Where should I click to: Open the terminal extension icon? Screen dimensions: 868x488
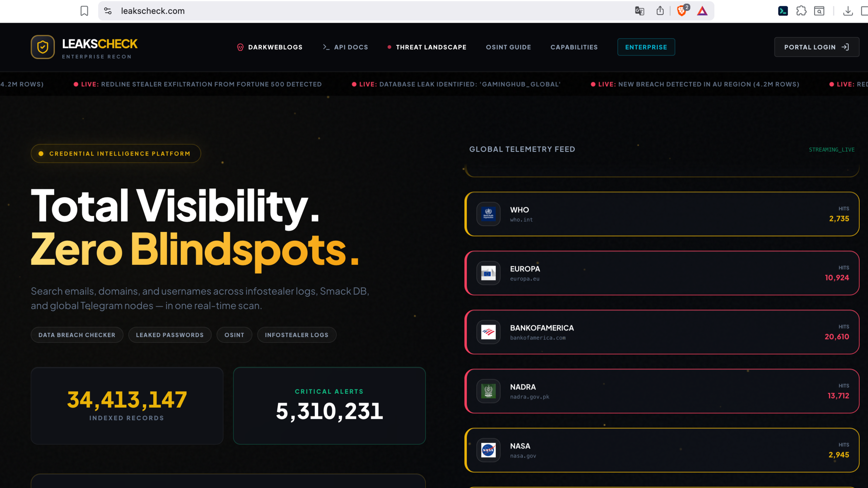(783, 11)
